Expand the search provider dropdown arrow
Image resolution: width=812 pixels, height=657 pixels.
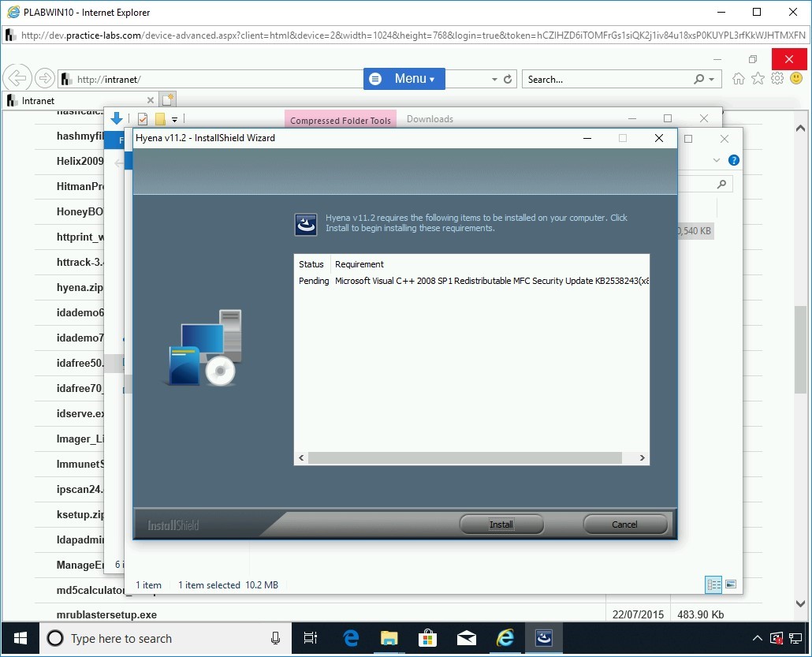712,80
